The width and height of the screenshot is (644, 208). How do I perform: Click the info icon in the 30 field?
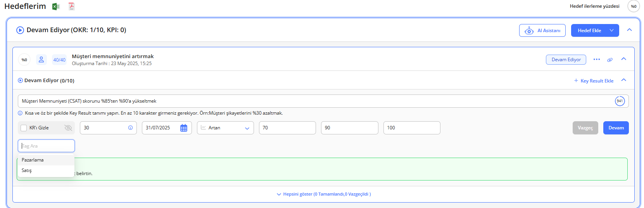(x=130, y=128)
